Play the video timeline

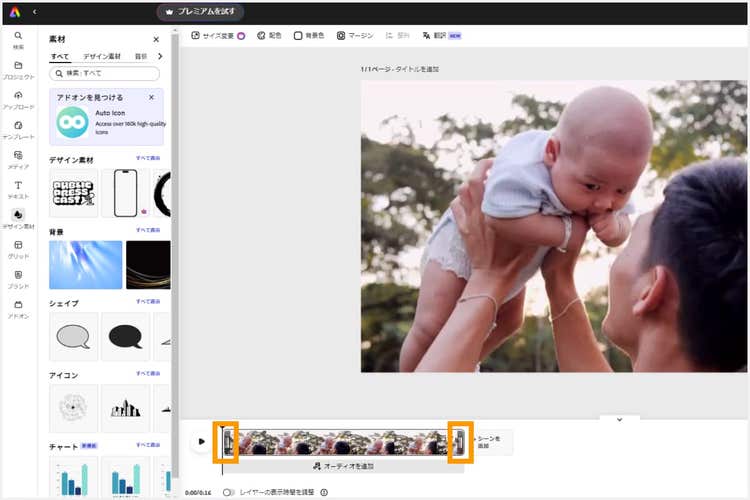[201, 442]
